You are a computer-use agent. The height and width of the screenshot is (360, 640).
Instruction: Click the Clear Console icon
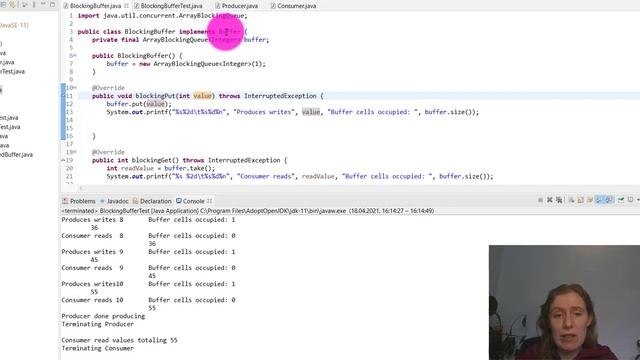(x=571, y=200)
